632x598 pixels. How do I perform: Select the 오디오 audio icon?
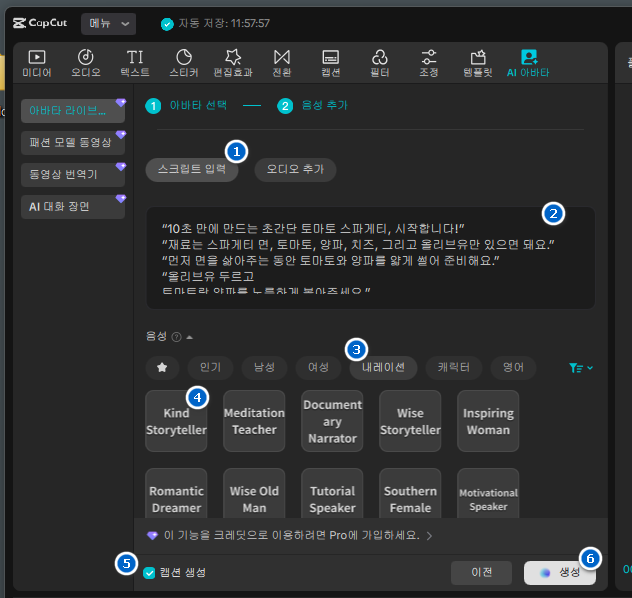pos(86,63)
